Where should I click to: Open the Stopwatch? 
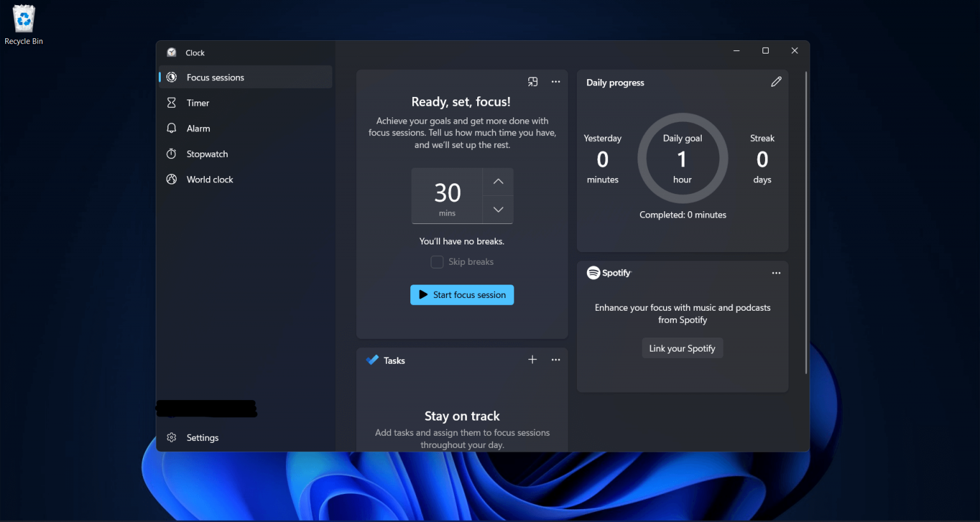click(x=205, y=153)
